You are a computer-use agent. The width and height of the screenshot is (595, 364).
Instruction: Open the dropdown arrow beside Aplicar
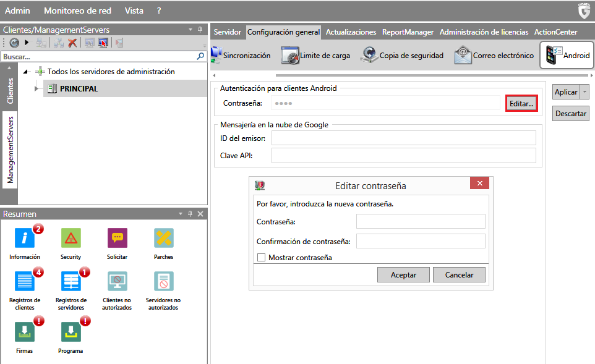coord(585,92)
